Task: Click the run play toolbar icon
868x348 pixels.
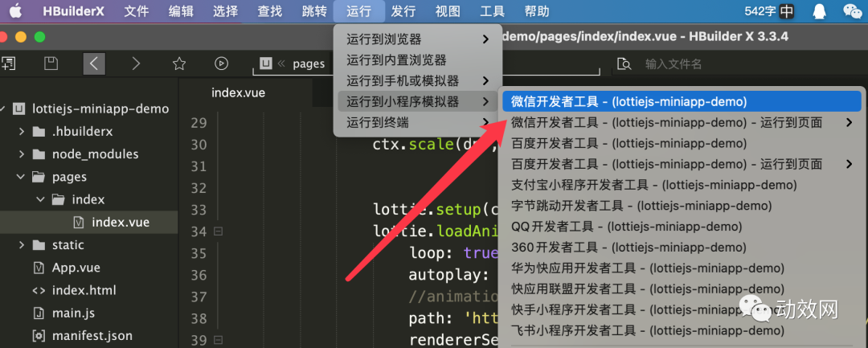Action: pyautogui.click(x=222, y=63)
